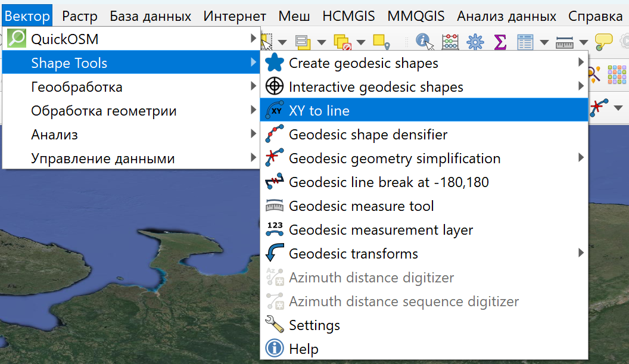Click the QuickOSM magnifier icon in menu

coord(17,39)
